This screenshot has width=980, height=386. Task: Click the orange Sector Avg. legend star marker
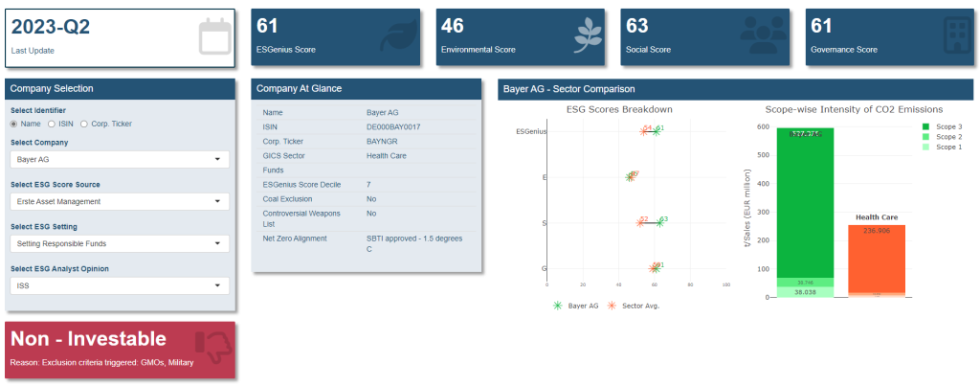[612, 306]
